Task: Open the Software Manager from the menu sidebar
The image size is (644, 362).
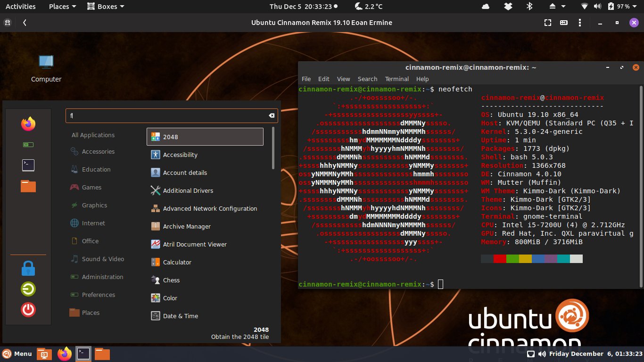Action: tap(28, 144)
